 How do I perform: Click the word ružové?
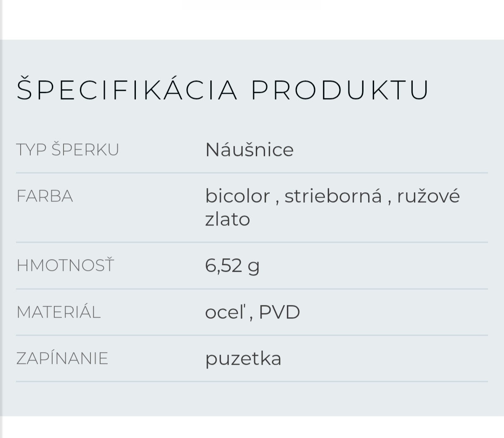pos(428,196)
